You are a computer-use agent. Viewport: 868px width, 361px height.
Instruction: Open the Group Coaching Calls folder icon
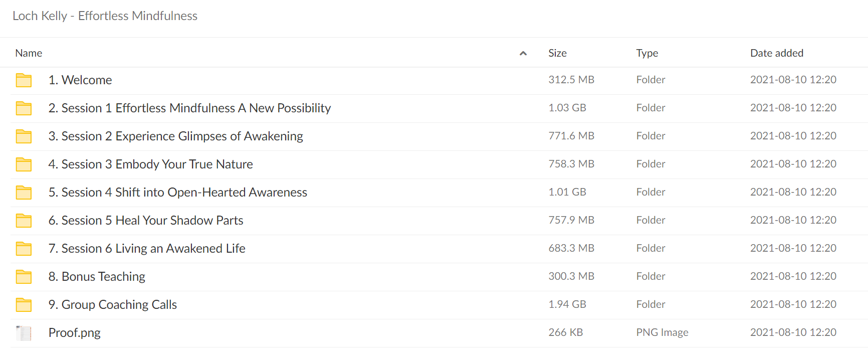pos(24,305)
